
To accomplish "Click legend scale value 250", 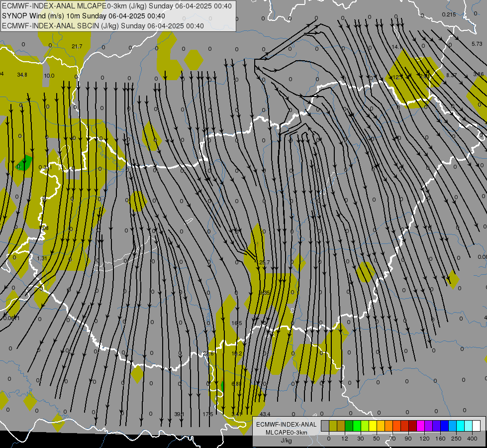I will (x=456, y=439).
